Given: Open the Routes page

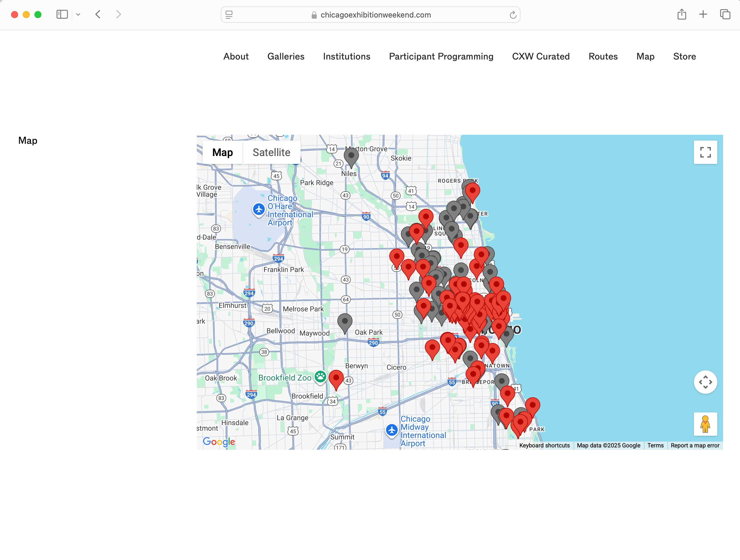Looking at the screenshot, I should click(x=603, y=56).
